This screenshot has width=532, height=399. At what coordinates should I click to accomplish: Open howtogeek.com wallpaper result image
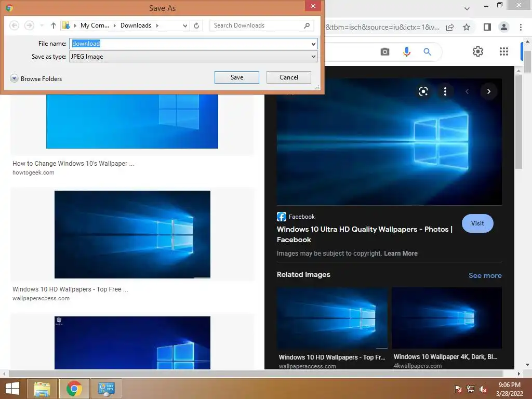132,121
